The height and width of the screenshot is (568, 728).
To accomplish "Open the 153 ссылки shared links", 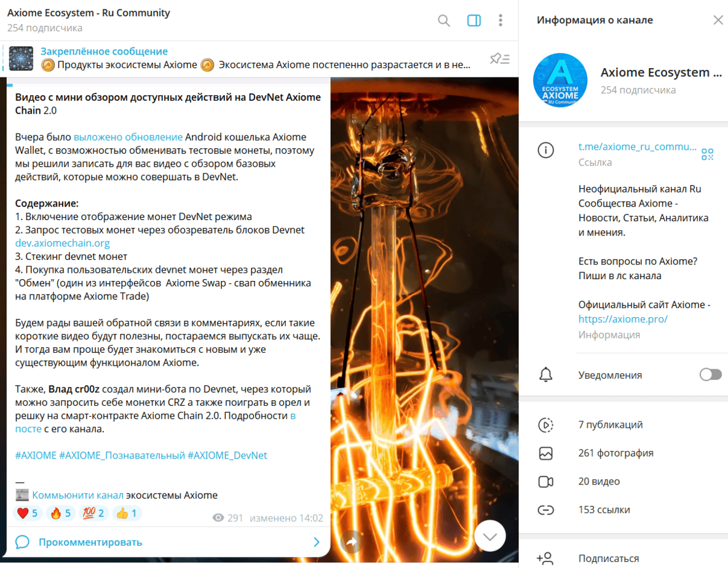I will click(x=623, y=510).
